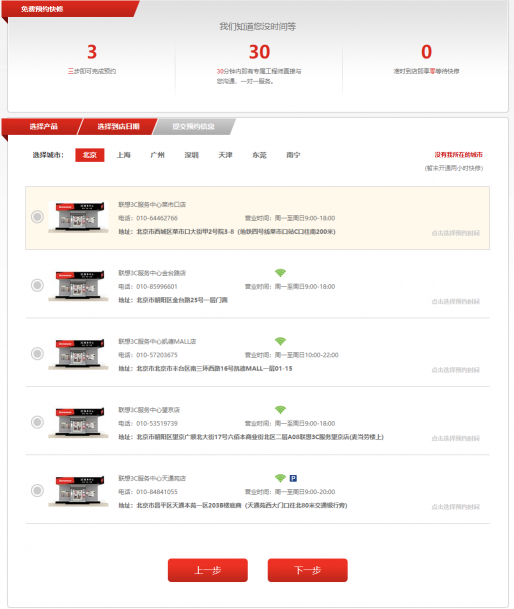Click the big red number 30

click(x=259, y=52)
